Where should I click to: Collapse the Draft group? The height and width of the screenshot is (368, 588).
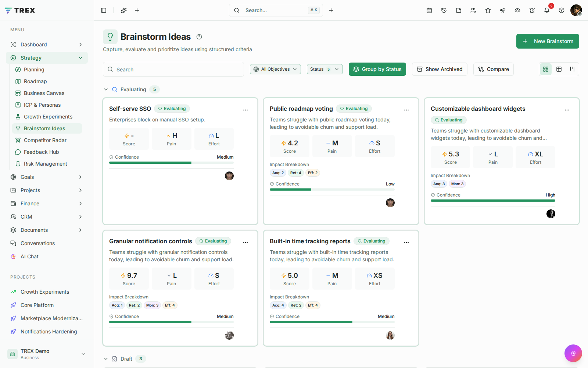(x=106, y=359)
